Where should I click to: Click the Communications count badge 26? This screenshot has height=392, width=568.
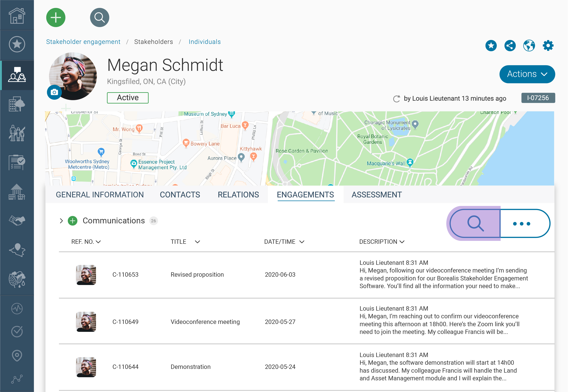(x=154, y=221)
